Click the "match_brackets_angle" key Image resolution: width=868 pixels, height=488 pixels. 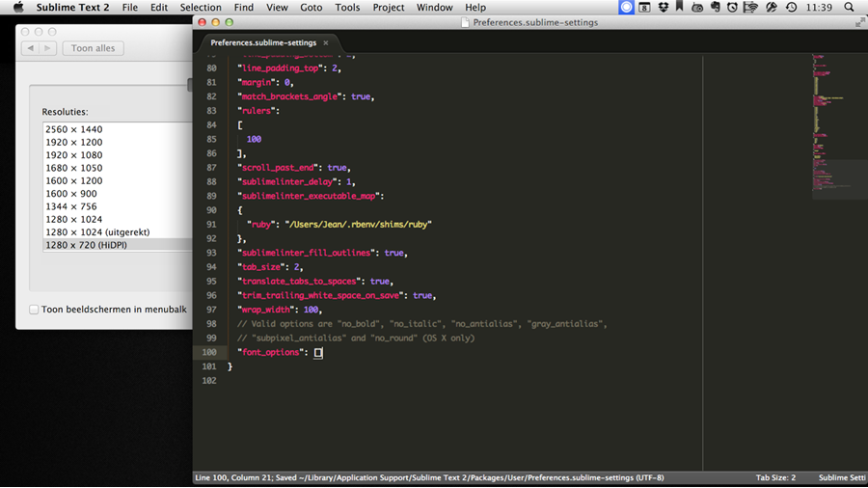pyautogui.click(x=289, y=96)
